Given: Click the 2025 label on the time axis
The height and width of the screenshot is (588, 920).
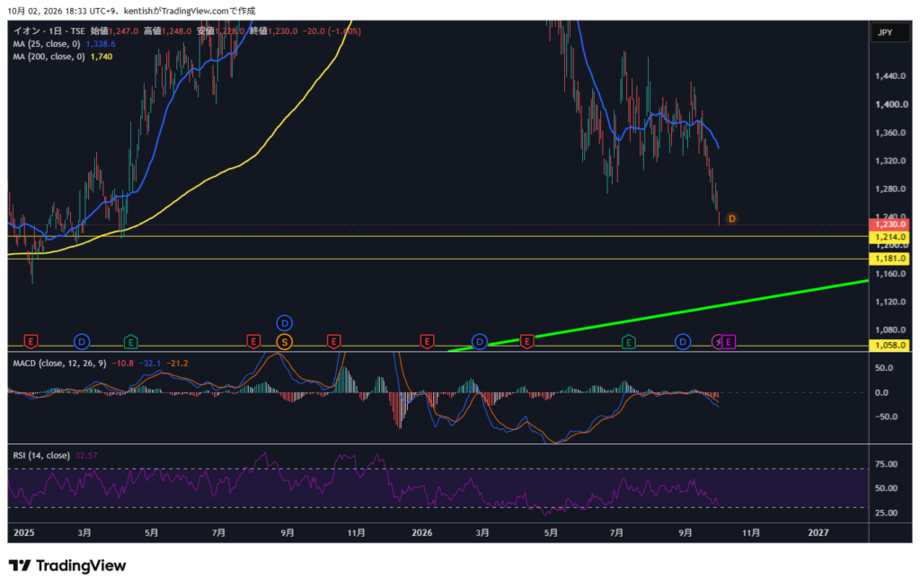Looking at the screenshot, I should click(x=24, y=533).
